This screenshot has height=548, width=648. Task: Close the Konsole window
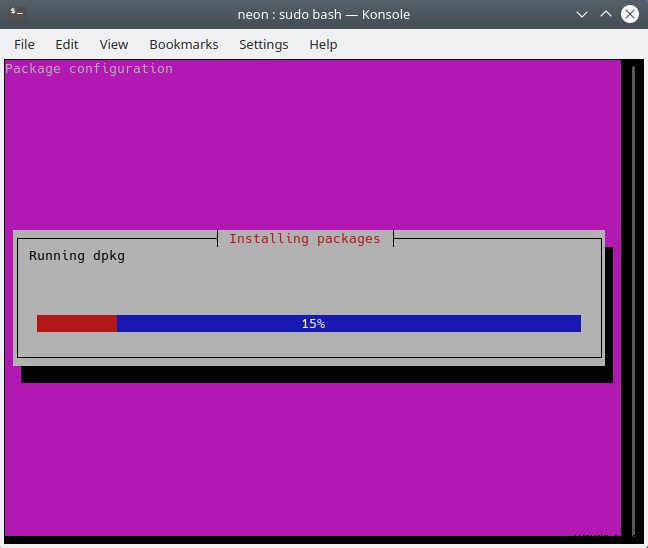(x=630, y=14)
